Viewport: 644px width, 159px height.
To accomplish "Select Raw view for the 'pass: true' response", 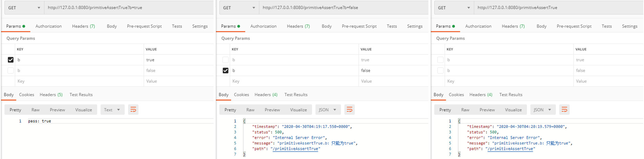I will point(35,110).
